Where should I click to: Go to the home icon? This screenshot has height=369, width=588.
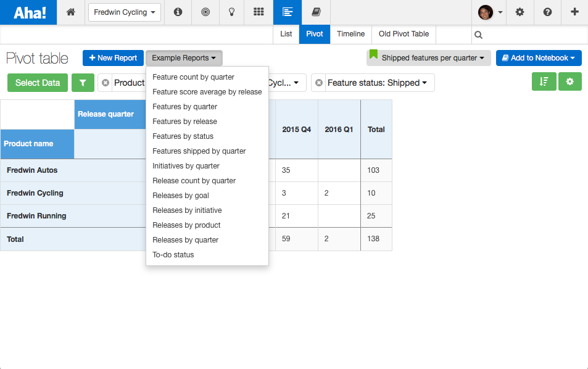coord(70,12)
